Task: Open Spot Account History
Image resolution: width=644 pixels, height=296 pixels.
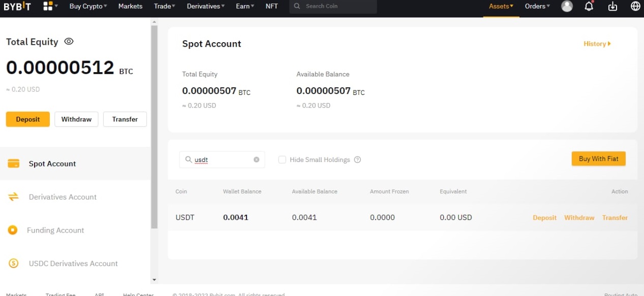Action: (x=596, y=44)
